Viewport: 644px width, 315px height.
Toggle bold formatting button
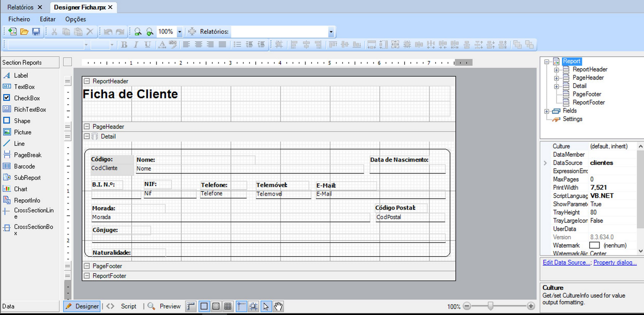[x=124, y=45]
